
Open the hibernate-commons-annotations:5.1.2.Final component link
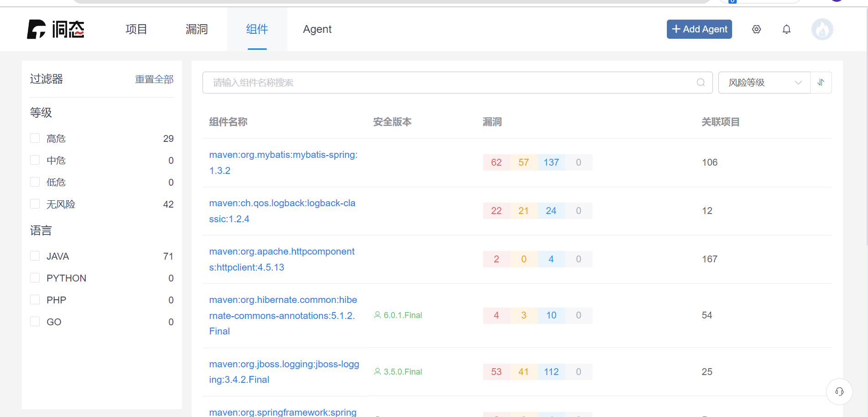(x=283, y=315)
